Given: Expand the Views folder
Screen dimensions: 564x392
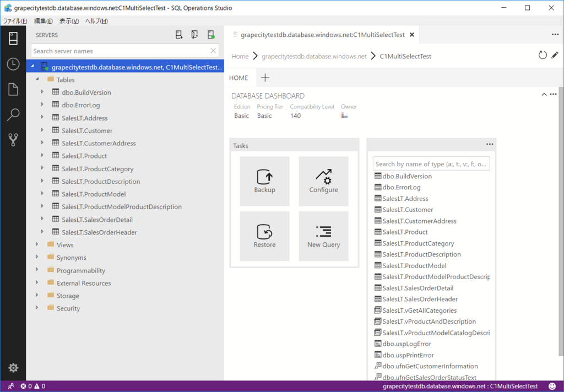Looking at the screenshot, I should click(37, 244).
